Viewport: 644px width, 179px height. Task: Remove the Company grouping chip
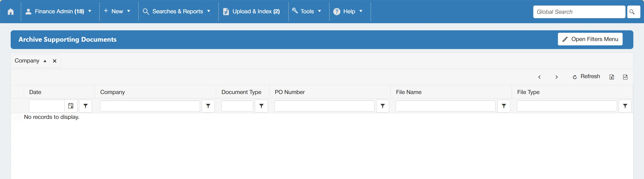point(55,61)
